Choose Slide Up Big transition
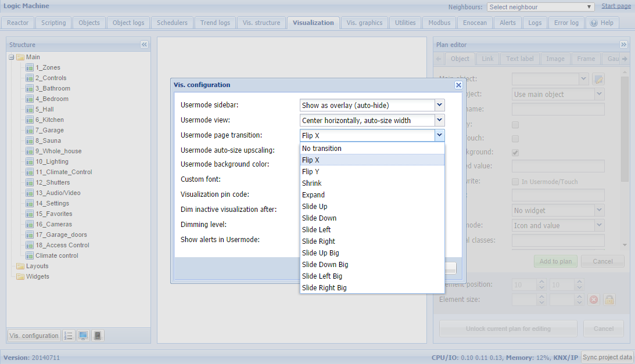 pos(372,253)
